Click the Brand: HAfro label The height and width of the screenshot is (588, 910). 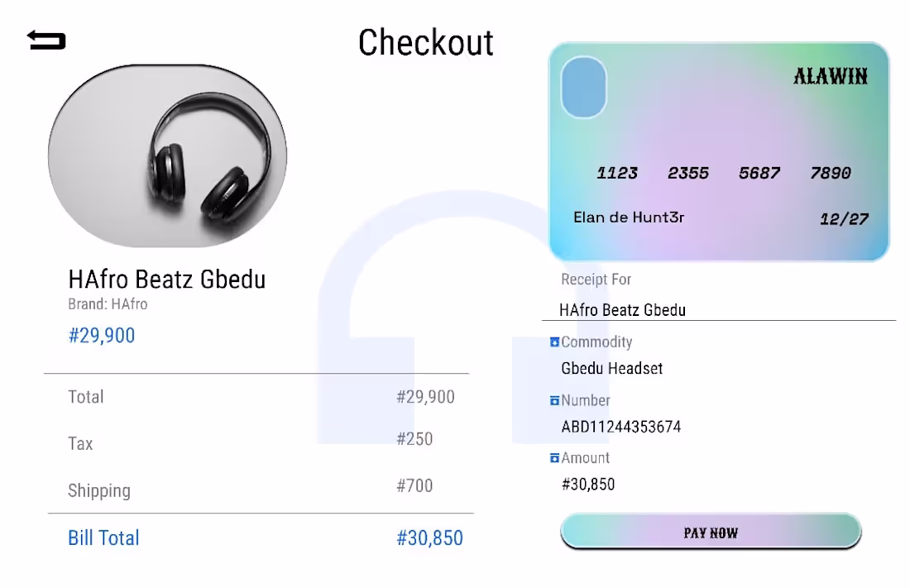click(108, 304)
